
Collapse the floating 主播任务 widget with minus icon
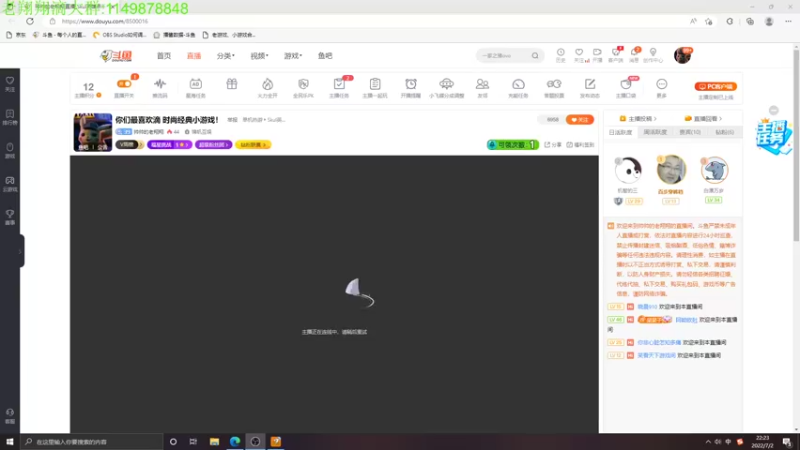click(x=773, y=110)
